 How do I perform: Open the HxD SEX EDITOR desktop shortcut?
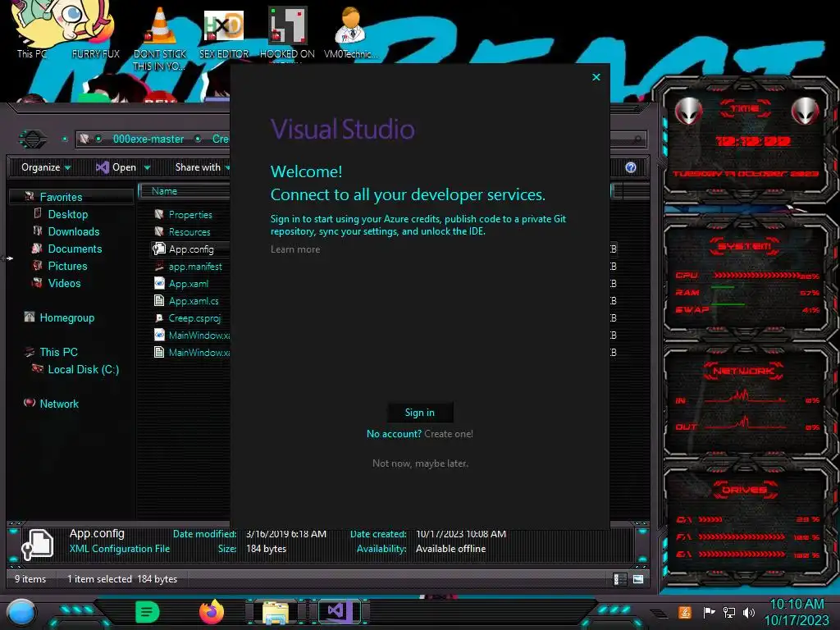click(224, 33)
